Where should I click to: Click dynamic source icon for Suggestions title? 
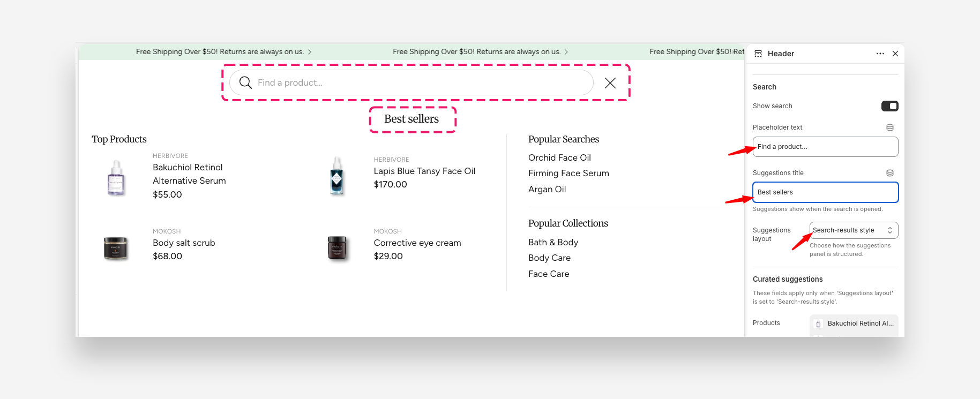click(x=890, y=173)
